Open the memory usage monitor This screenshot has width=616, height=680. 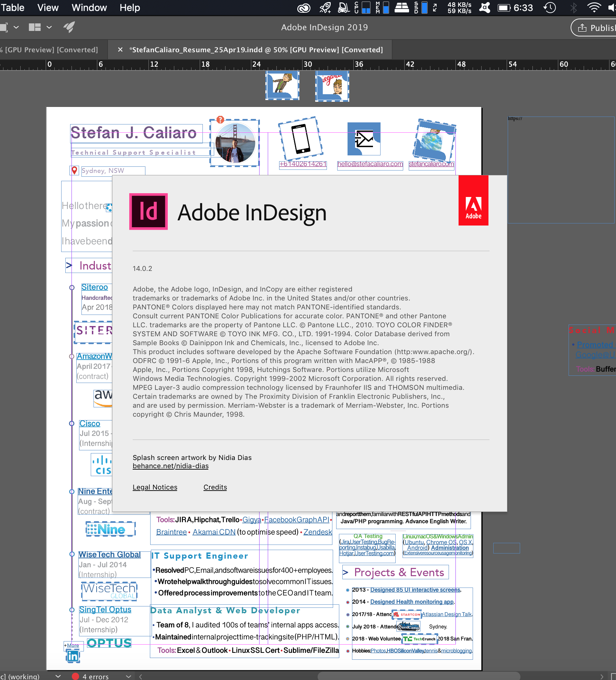click(382, 8)
